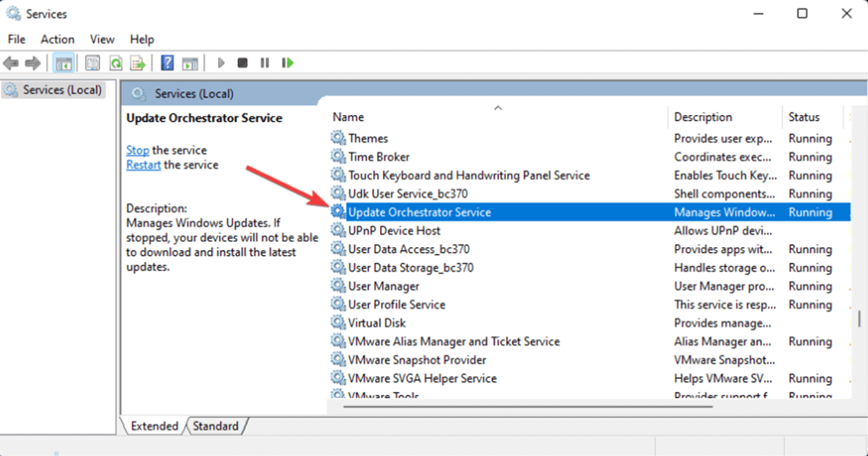Click gear icon beside User Data Storage_bc370

[339, 267]
